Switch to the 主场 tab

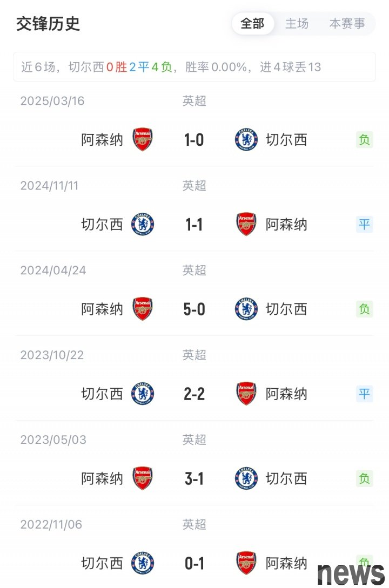pyautogui.click(x=297, y=24)
